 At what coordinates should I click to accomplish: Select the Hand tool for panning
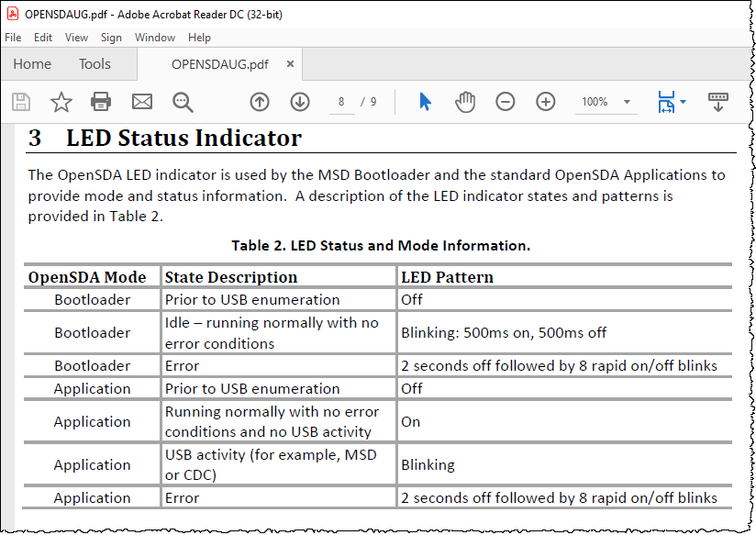(x=465, y=102)
